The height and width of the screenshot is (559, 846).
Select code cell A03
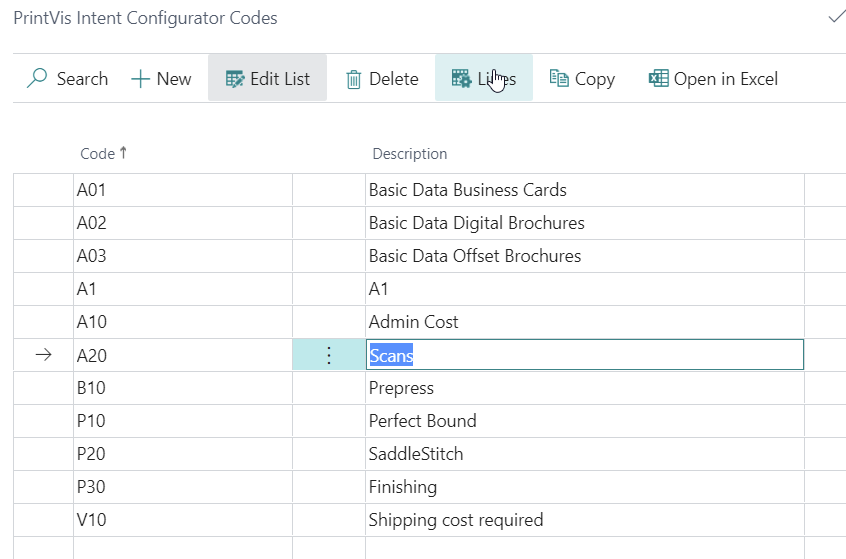(x=183, y=256)
